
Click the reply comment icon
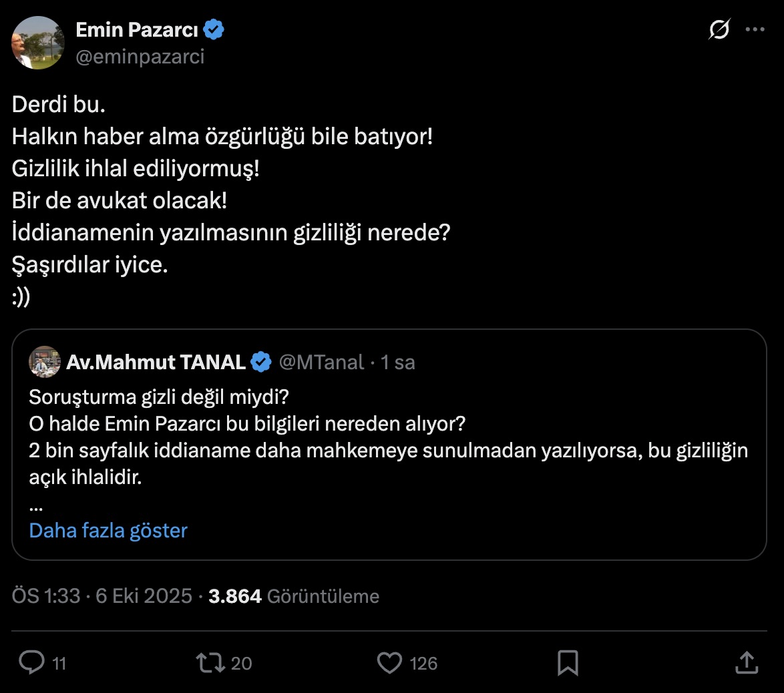pos(31,662)
